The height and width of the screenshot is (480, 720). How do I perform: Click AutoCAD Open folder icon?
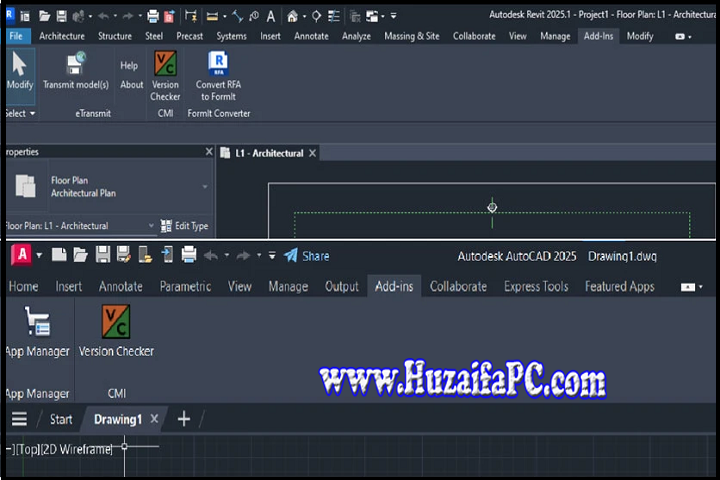click(80, 254)
